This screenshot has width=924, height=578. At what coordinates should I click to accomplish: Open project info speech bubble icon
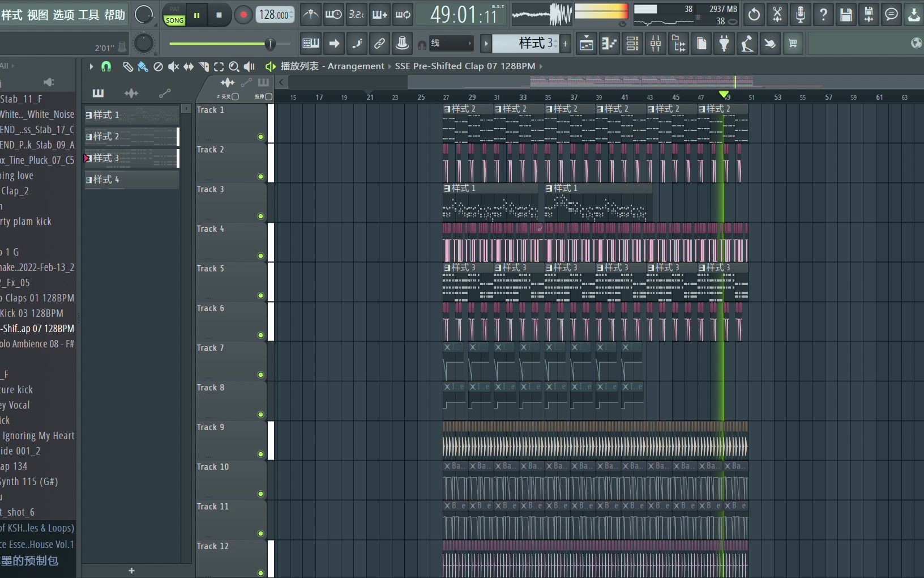click(892, 15)
